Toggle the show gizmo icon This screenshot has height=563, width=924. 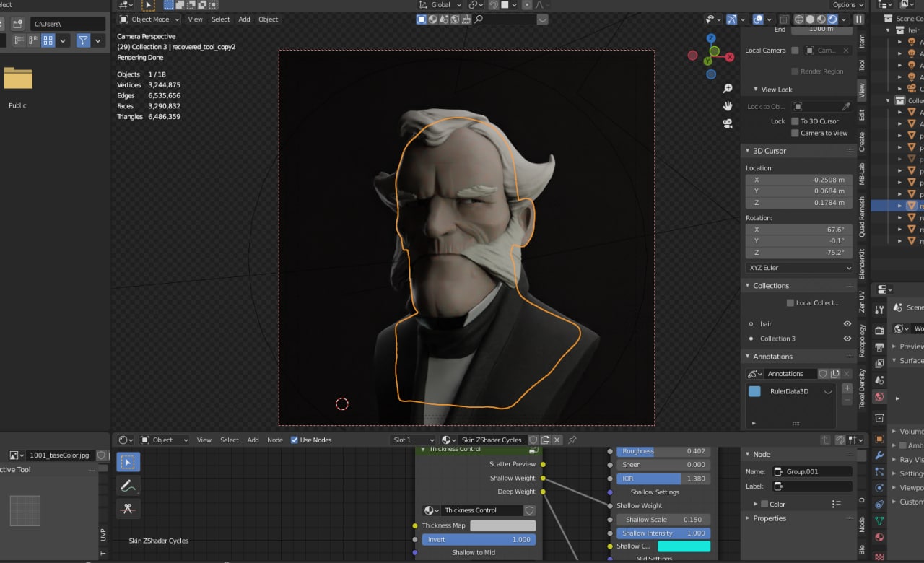732,19
